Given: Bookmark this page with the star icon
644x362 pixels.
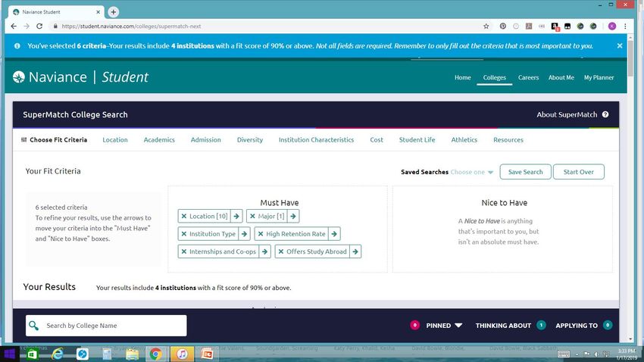Looking at the screenshot, I should coord(486,26).
